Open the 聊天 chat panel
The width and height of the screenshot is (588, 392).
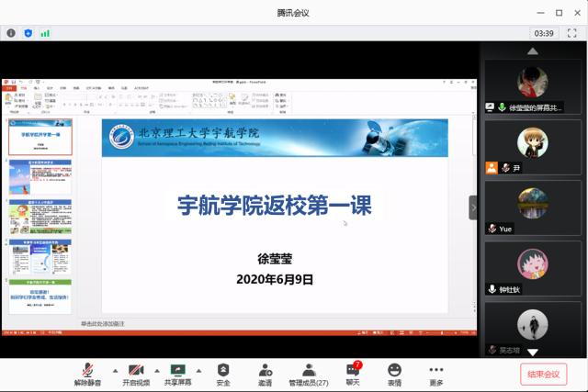coord(352,373)
